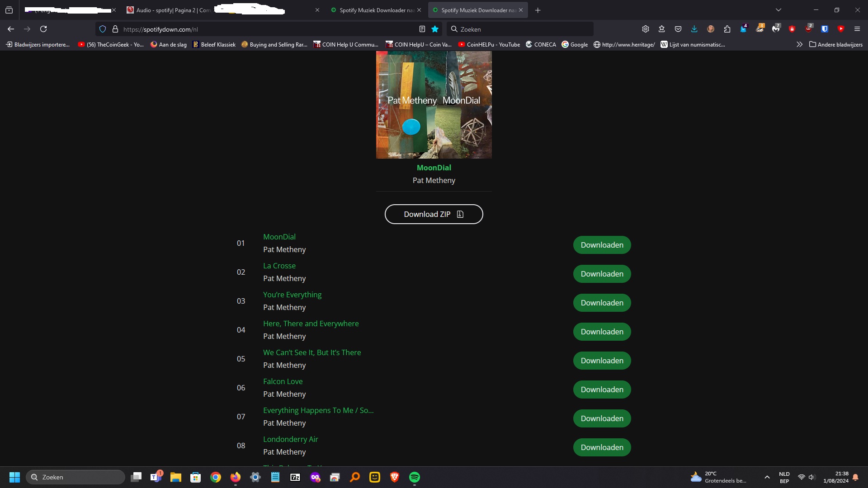Viewport: 868px width, 488px height.
Task: Click the green MoonDial album title
Action: click(x=434, y=168)
